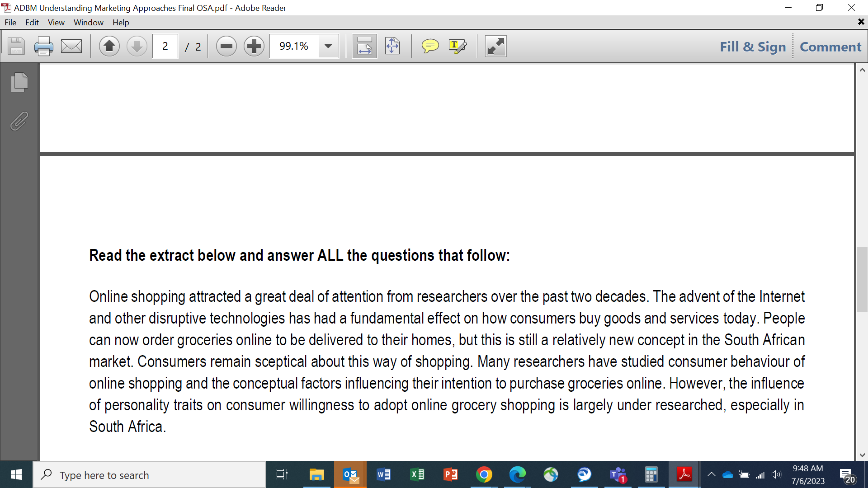Open the Help menu
Viewport: 868px width, 488px height.
point(121,22)
